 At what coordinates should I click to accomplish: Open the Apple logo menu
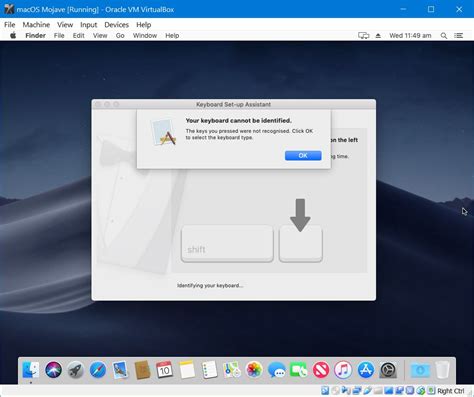coord(13,35)
